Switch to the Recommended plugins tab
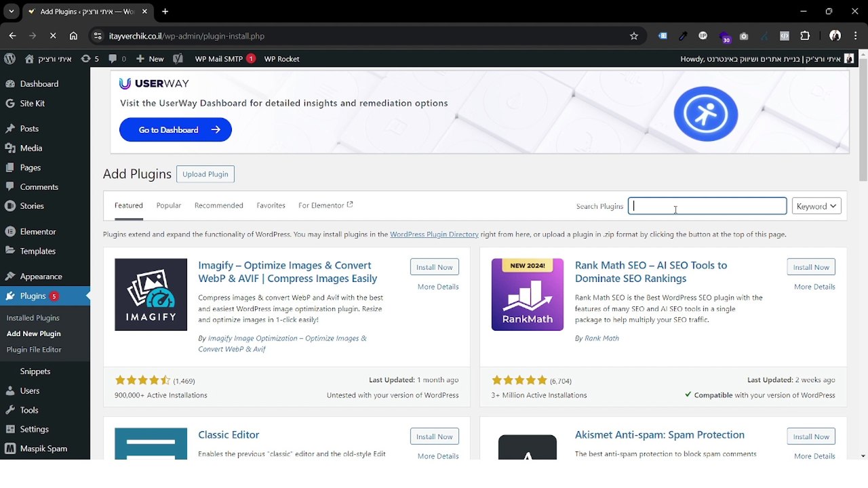 click(x=218, y=205)
